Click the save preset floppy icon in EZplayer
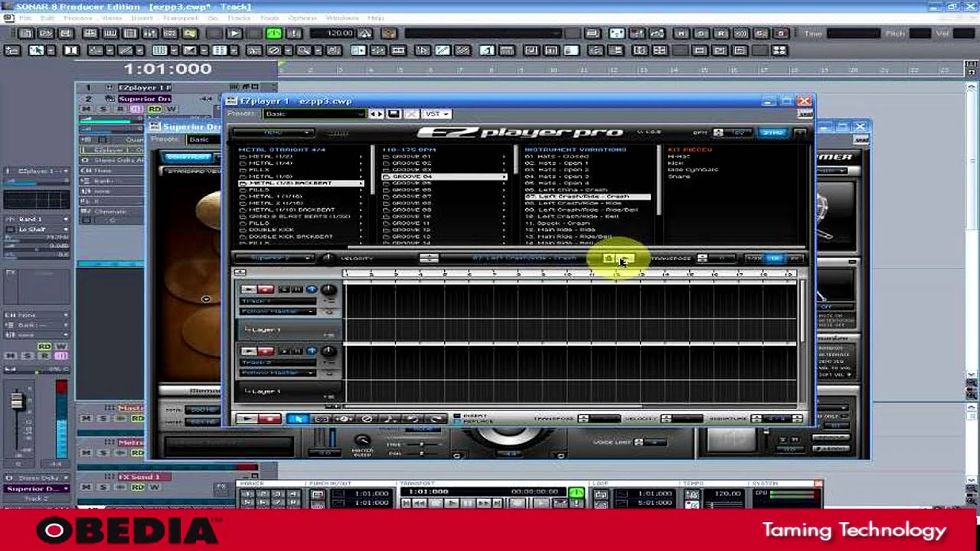980x551 pixels. point(394,114)
